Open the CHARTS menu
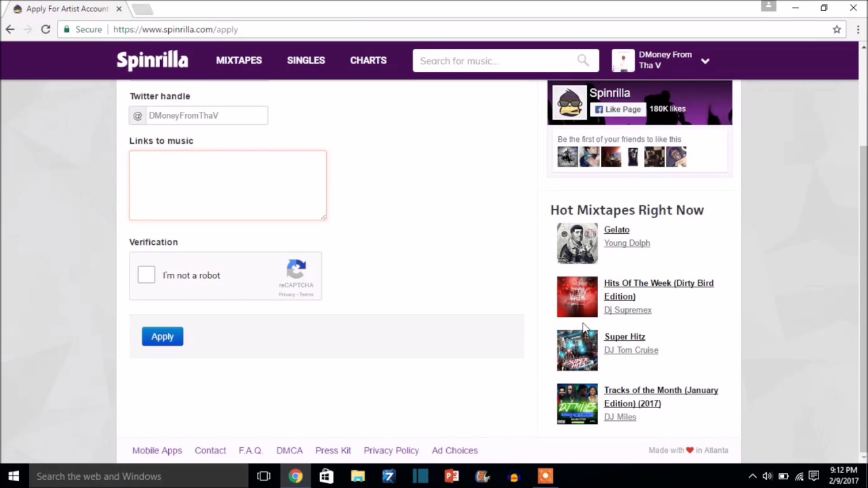 click(x=368, y=60)
